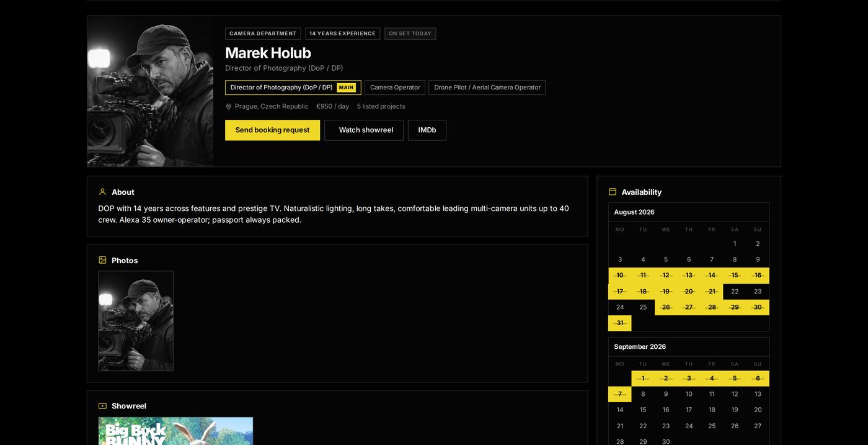Select booked date August 26

click(666, 307)
